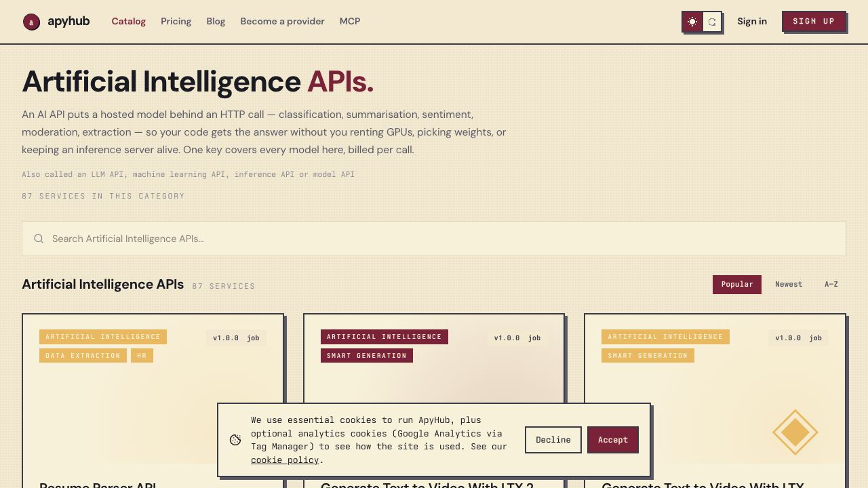Open the cookie policy link
Image resolution: width=868 pixels, height=488 pixels.
pyautogui.click(x=285, y=460)
